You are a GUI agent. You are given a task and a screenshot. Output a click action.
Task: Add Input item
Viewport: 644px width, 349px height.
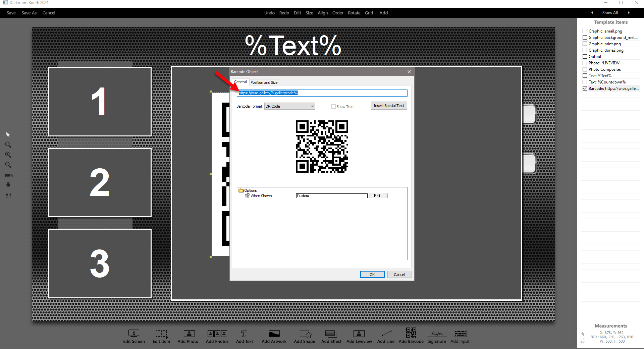tap(460, 336)
